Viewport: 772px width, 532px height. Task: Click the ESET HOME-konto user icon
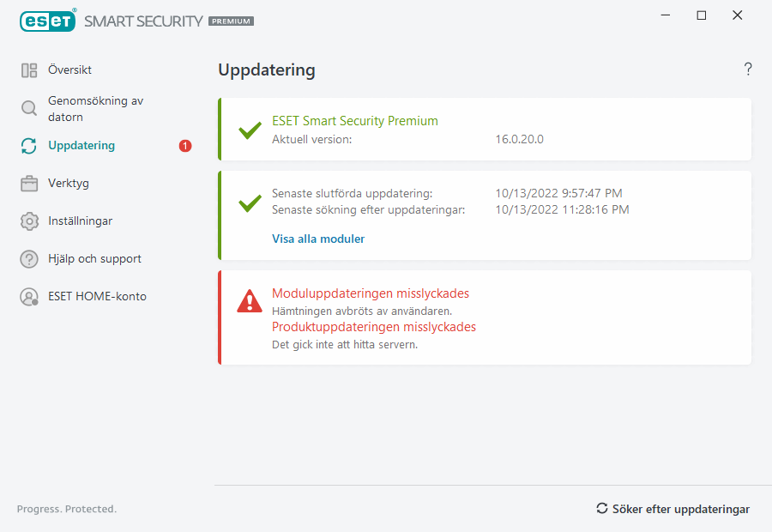[29, 297]
